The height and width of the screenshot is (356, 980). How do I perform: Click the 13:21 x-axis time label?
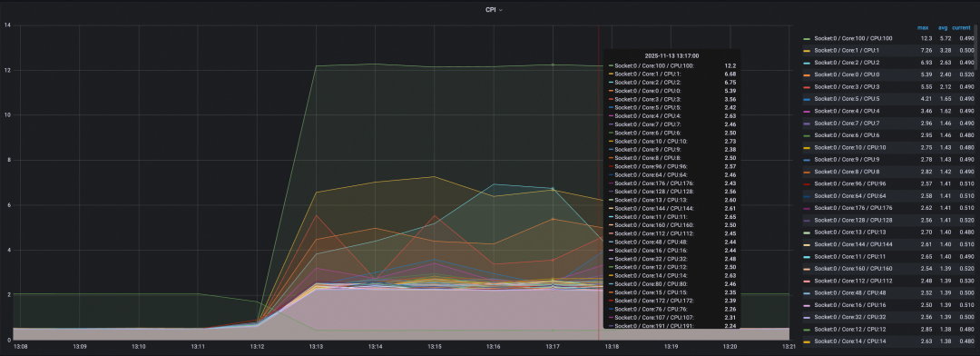pyautogui.click(x=789, y=346)
